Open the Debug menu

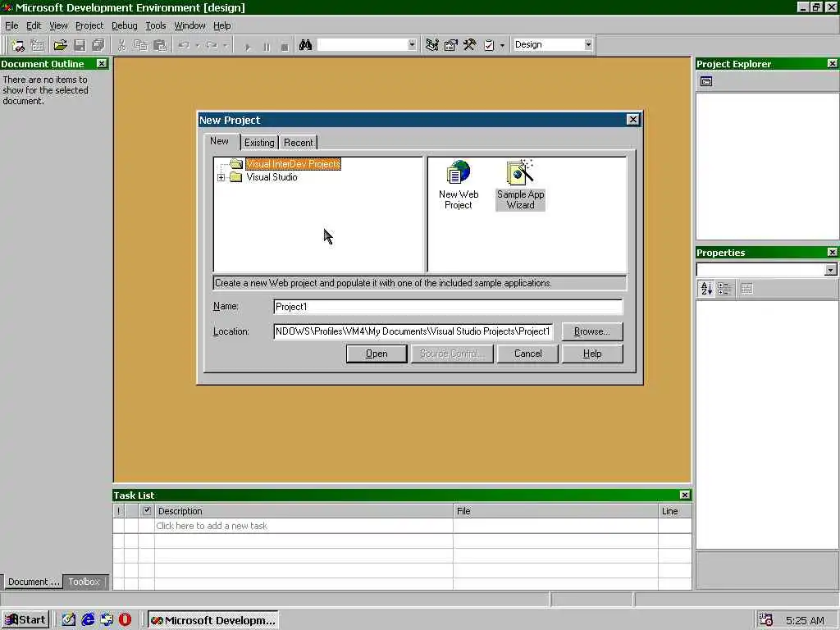[125, 25]
